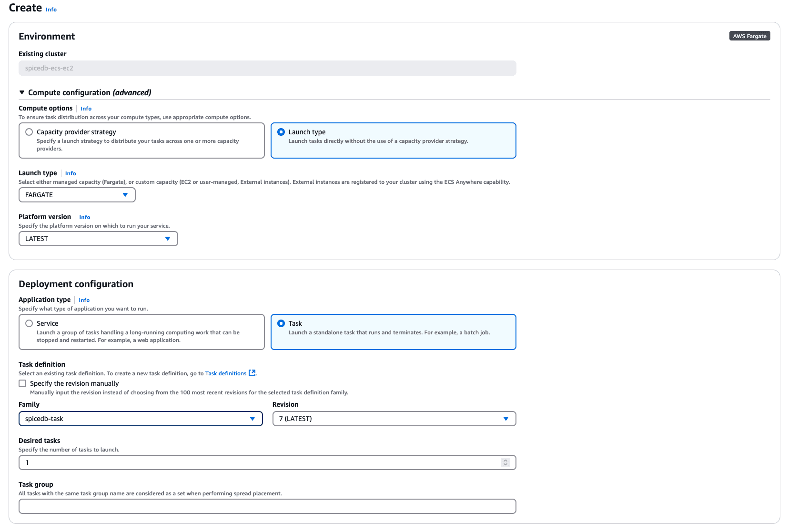Select Capacity provider strategy radio option
This screenshot has height=532, width=788.
30,132
